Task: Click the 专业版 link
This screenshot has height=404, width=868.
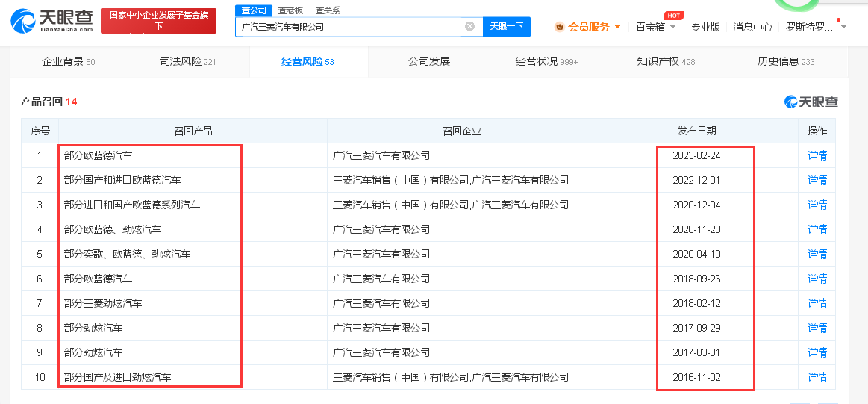Action: (x=706, y=27)
